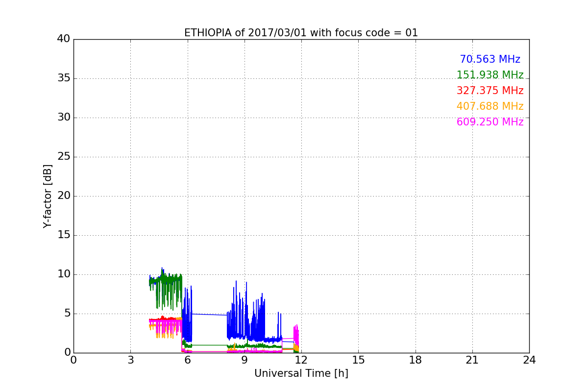The width and height of the screenshot is (588, 392).
Task: Click the y-axis tick label 35
Action: 64,78
